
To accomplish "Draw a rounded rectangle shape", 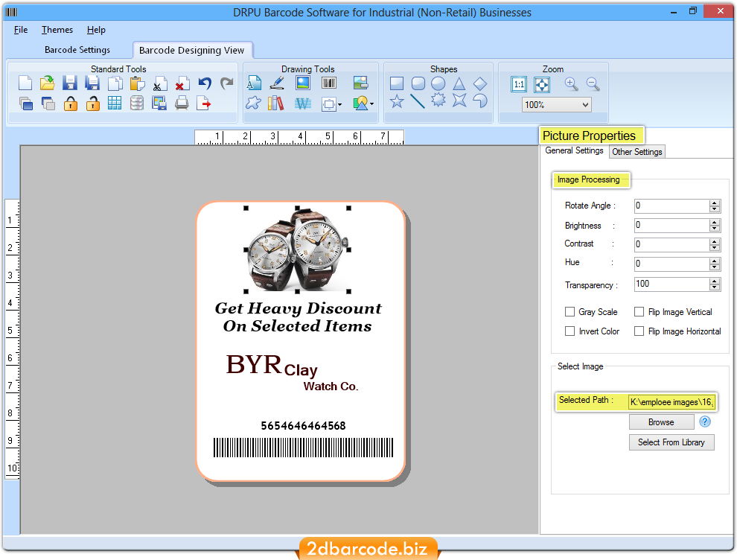I will pos(418,83).
